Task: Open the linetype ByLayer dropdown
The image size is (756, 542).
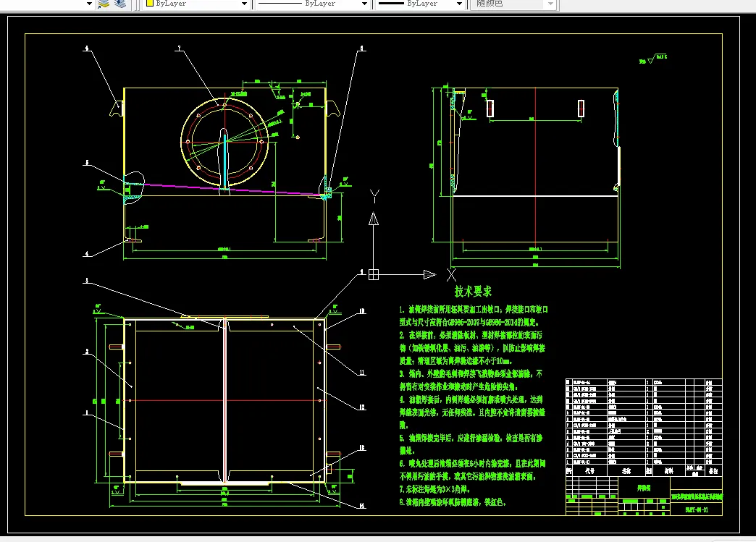Action: pyautogui.click(x=312, y=4)
